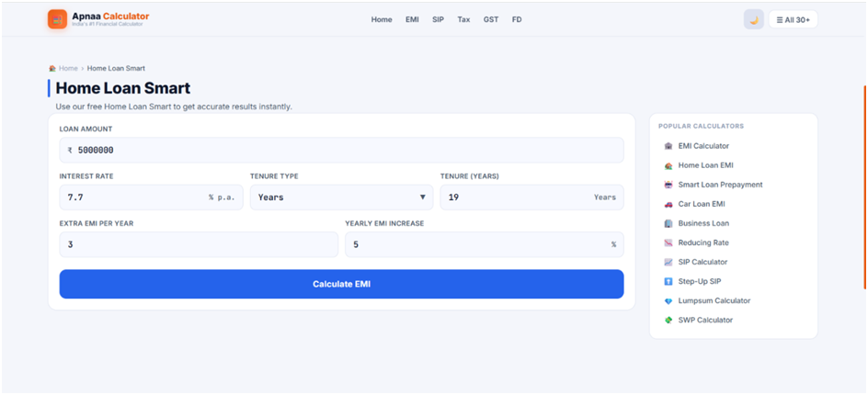Image resolution: width=868 pixels, height=395 pixels.
Task: Open the FD nav item
Action: (x=517, y=19)
